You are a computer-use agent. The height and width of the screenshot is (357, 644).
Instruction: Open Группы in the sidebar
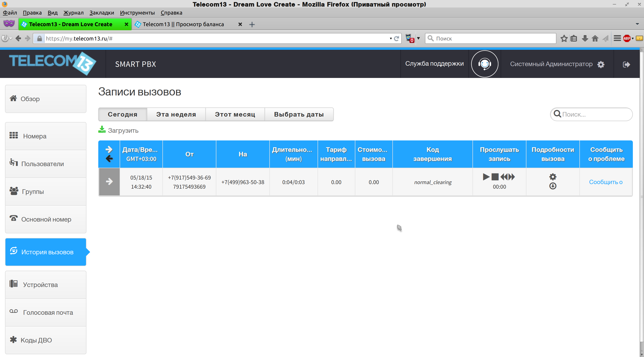pyautogui.click(x=46, y=192)
